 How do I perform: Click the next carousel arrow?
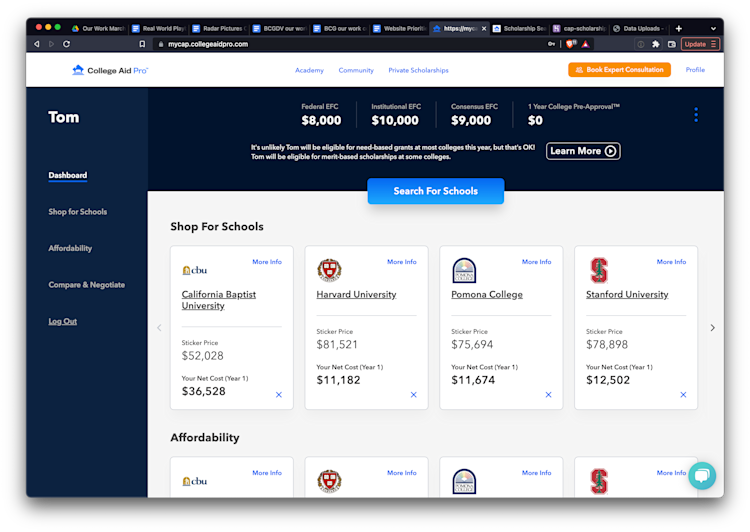coord(713,328)
